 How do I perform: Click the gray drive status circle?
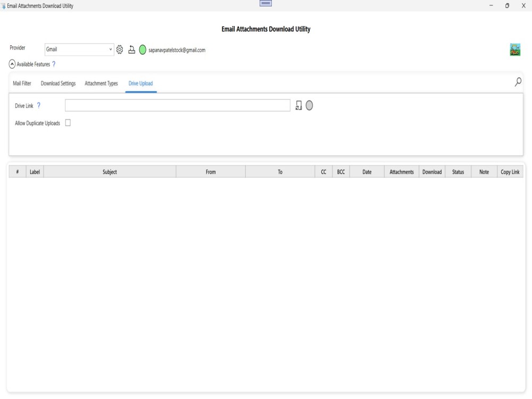click(x=309, y=105)
